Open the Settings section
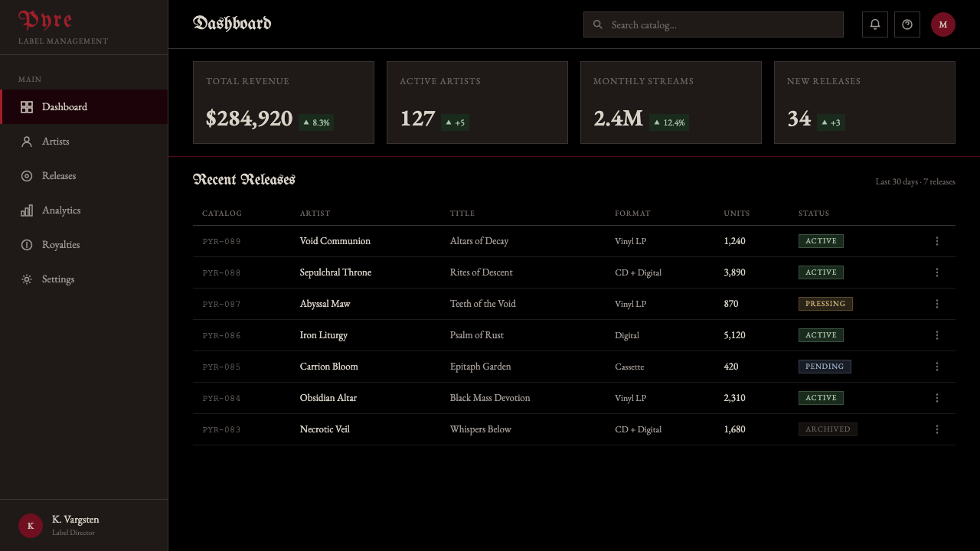This screenshot has height=551, width=980. point(84,279)
